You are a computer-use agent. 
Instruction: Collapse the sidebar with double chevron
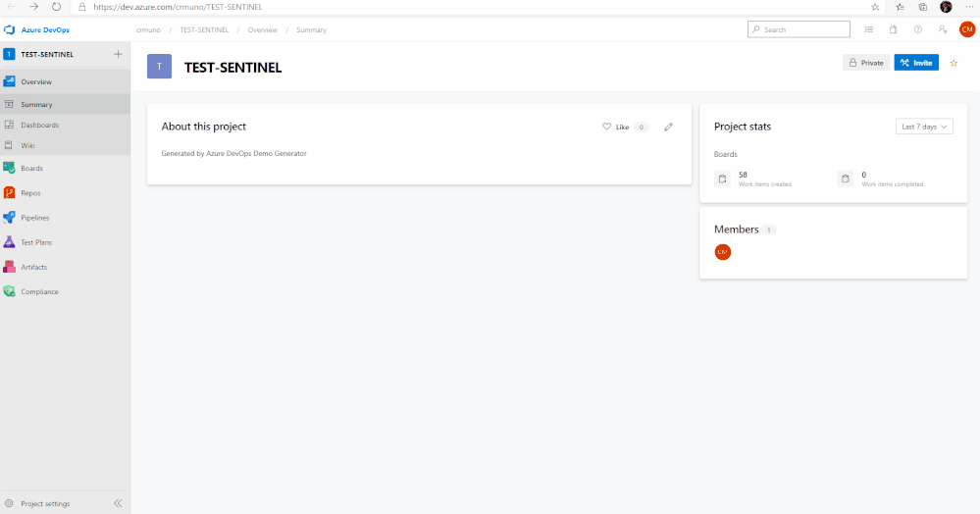pyautogui.click(x=118, y=503)
